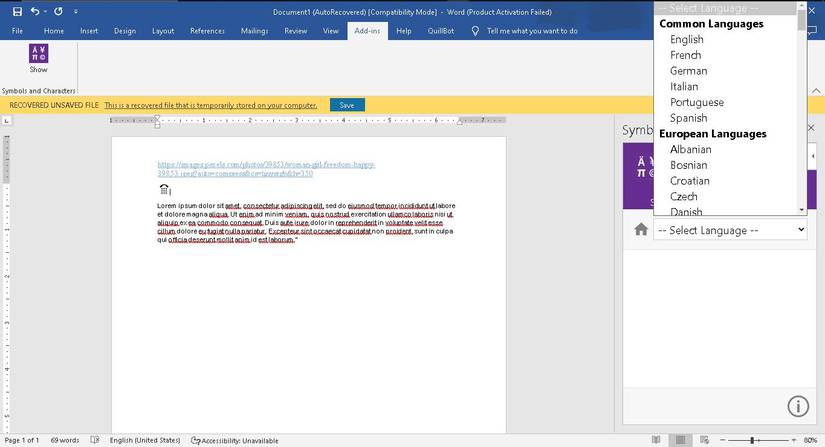The width and height of the screenshot is (825, 447).
Task: Select the Add-ins tab
Action: pyautogui.click(x=367, y=31)
